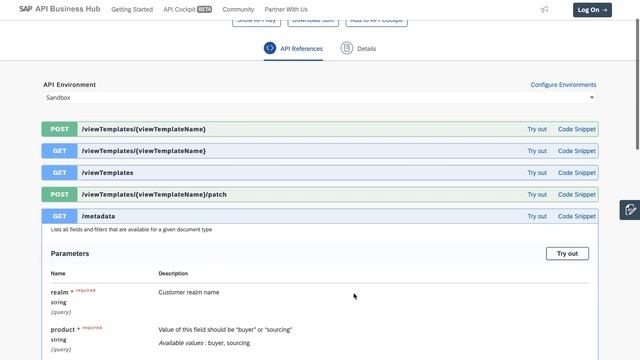640x360 pixels.
Task: Open Code Snippet for POST /viewTemplates/{viewTemplateName}
Action: (x=577, y=129)
